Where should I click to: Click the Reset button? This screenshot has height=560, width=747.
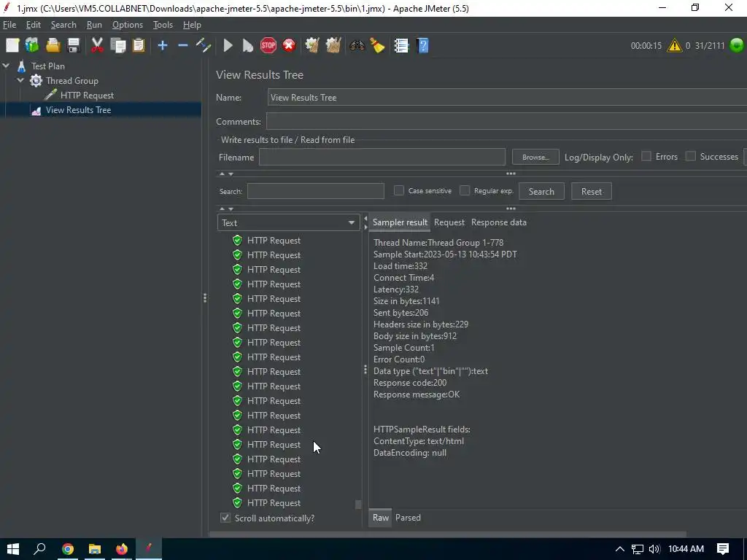591,192
